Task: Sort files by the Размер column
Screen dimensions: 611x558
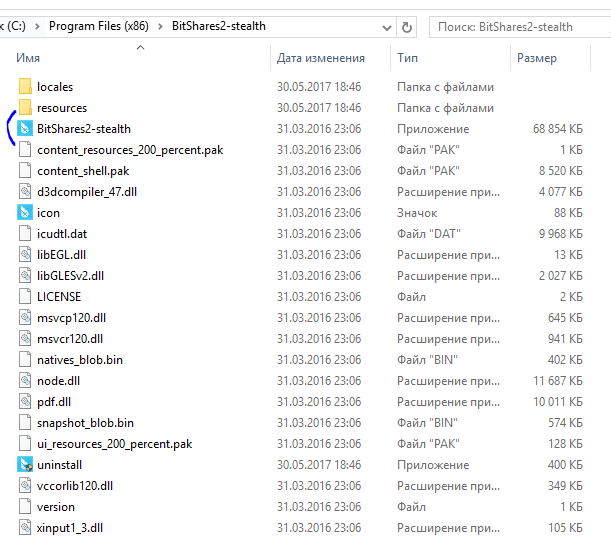Action: pos(537,58)
